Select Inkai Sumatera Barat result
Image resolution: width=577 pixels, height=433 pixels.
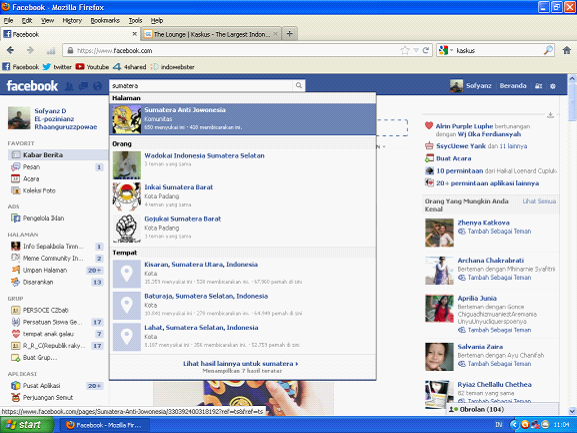click(243, 196)
